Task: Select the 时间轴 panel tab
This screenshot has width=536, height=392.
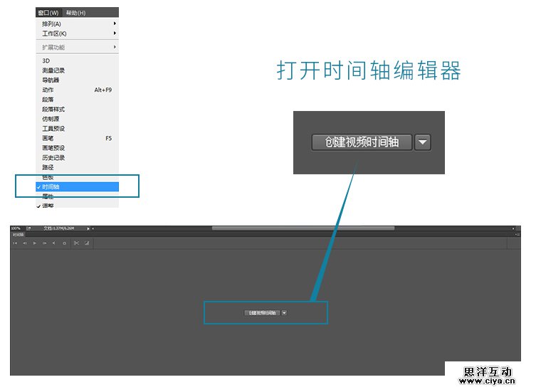Action: [x=17, y=234]
